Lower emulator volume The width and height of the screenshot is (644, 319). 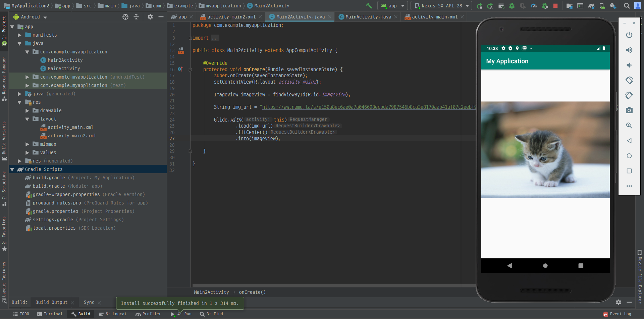629,65
